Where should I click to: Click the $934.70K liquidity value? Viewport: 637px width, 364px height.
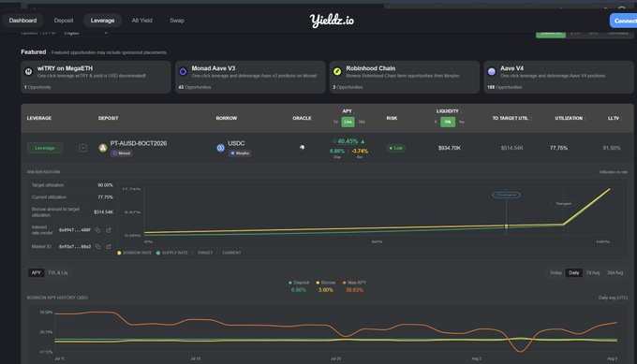pos(450,148)
